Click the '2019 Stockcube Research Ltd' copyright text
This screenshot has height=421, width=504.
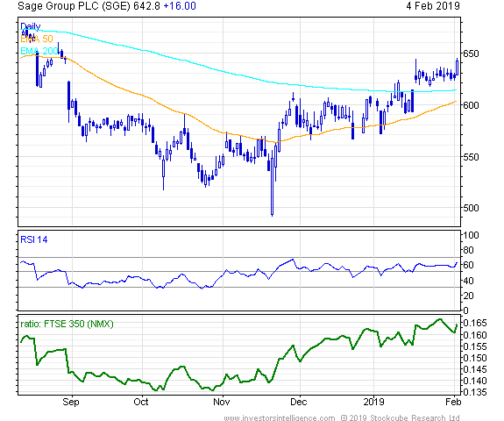tap(404, 417)
